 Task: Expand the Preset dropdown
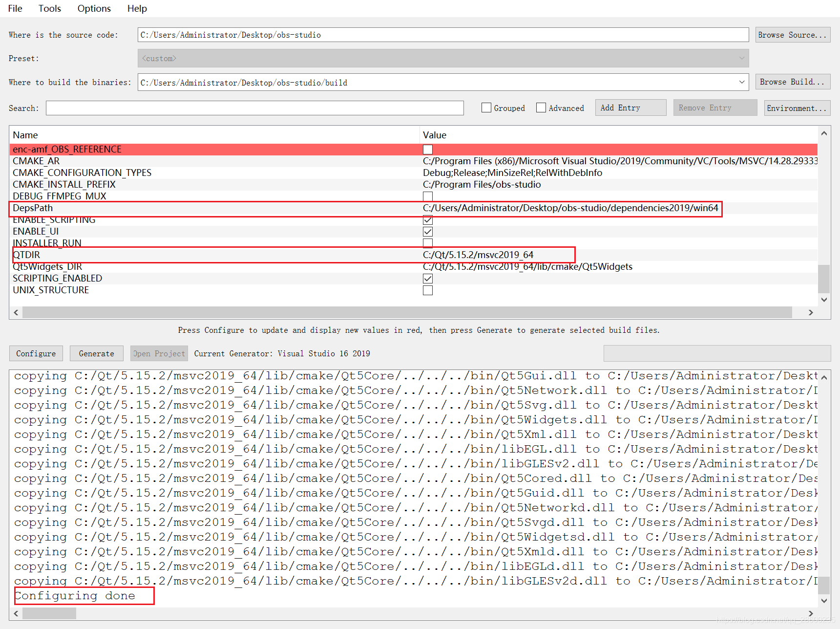[x=443, y=58]
